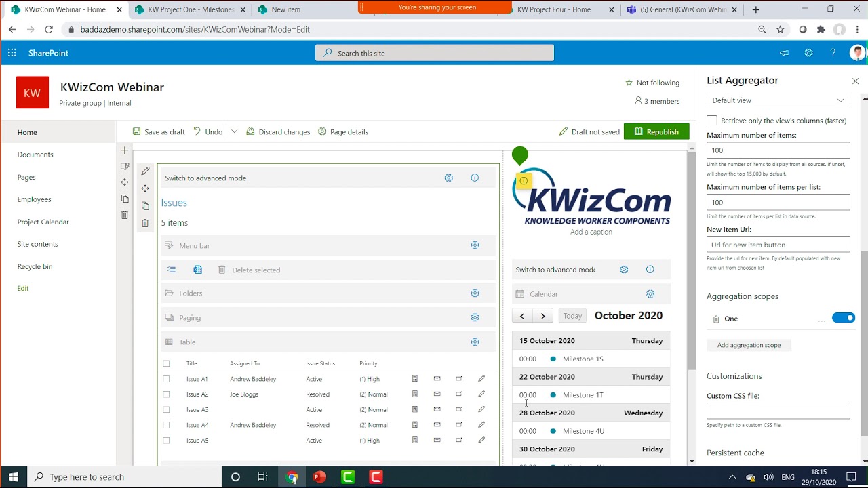Open the help question mark icon

point(833,53)
